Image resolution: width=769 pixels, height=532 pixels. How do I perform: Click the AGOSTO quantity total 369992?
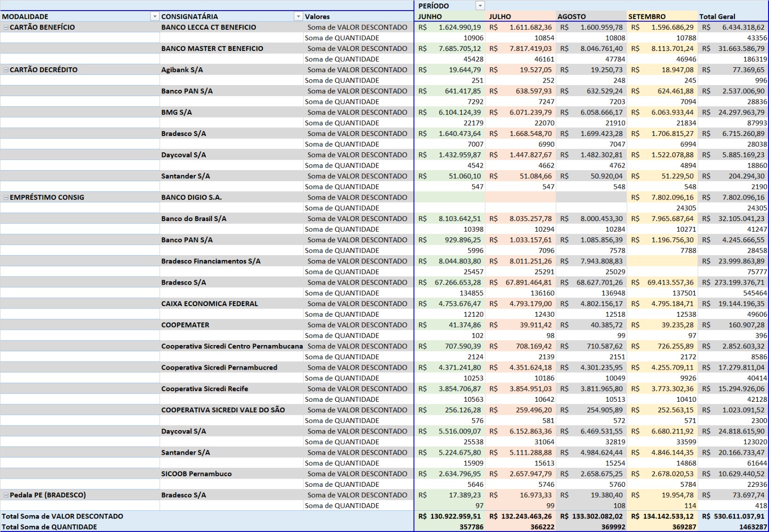tap(613, 527)
